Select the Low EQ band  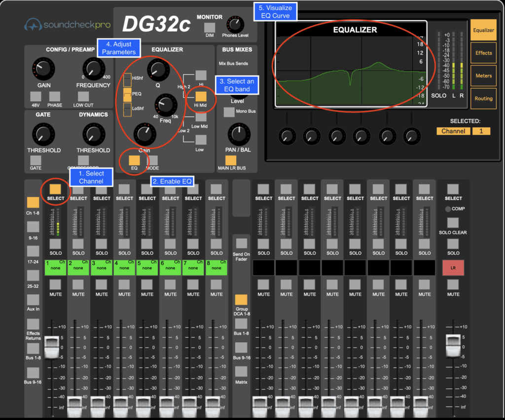point(201,140)
